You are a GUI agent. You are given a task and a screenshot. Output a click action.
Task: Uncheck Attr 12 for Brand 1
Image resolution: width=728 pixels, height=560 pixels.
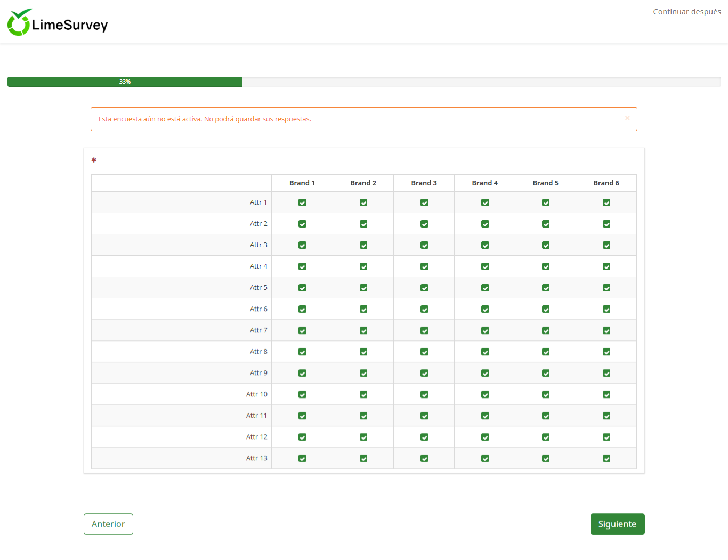(x=302, y=437)
